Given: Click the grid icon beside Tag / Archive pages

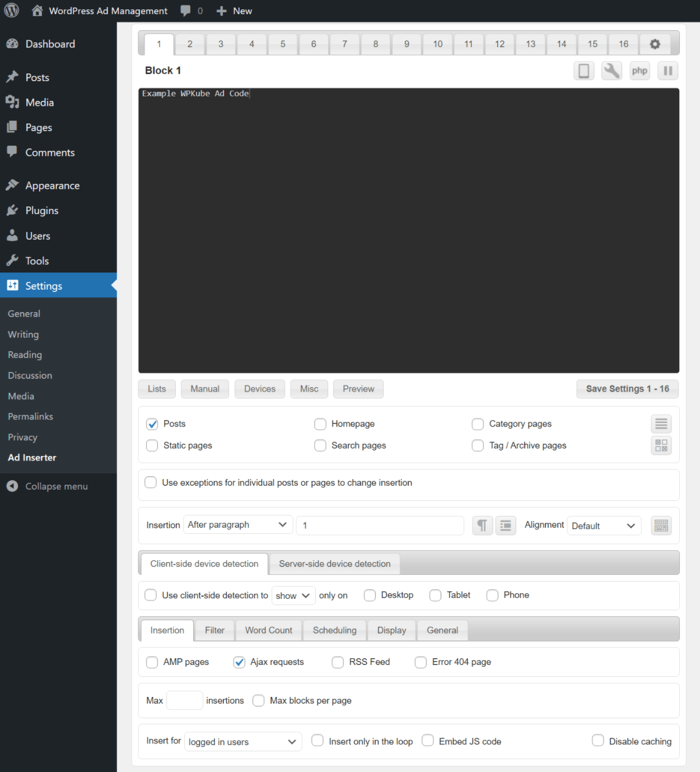Looking at the screenshot, I should click(x=661, y=445).
